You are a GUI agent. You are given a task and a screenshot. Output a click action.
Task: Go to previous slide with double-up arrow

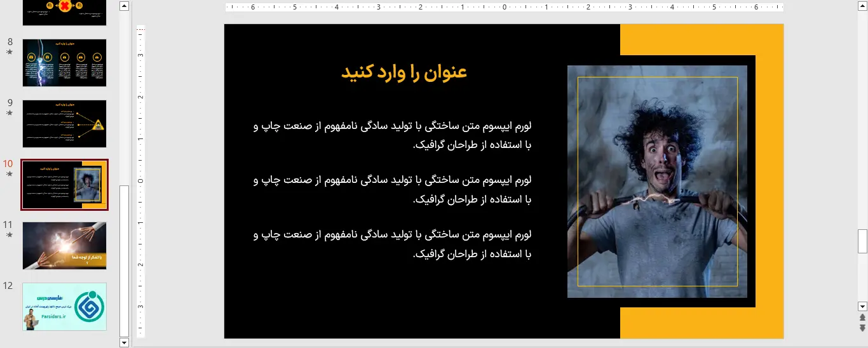click(x=862, y=317)
